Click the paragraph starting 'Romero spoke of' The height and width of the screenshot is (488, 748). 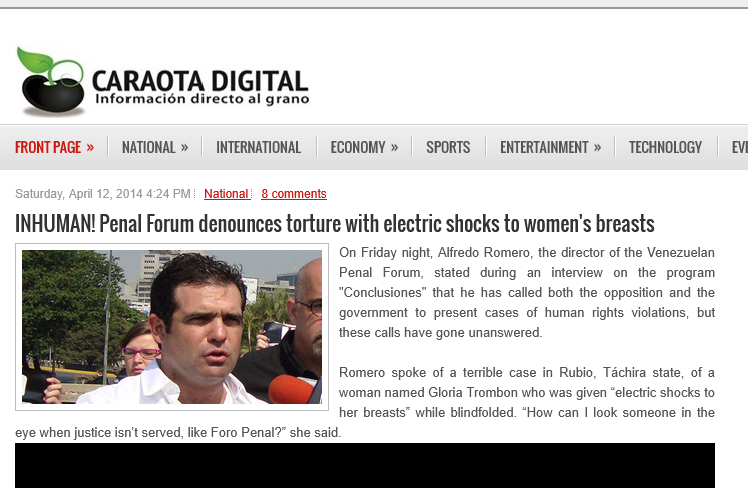point(527,392)
